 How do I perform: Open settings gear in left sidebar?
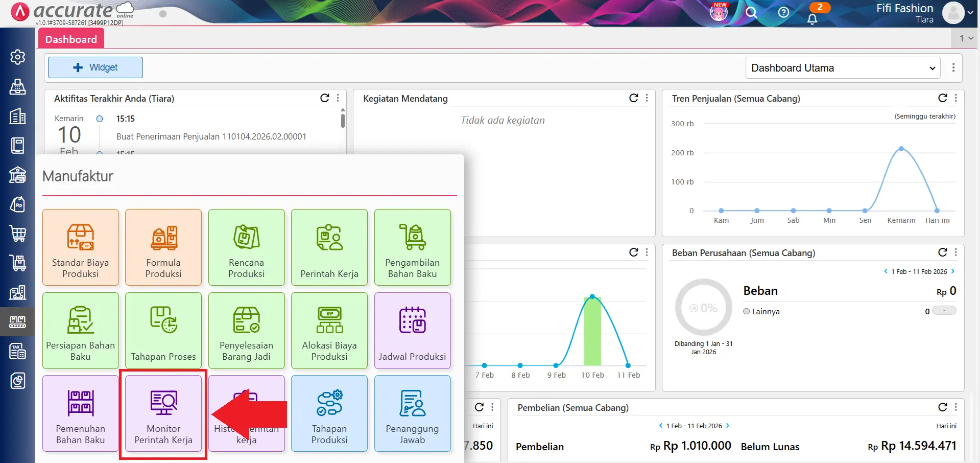tap(18, 57)
